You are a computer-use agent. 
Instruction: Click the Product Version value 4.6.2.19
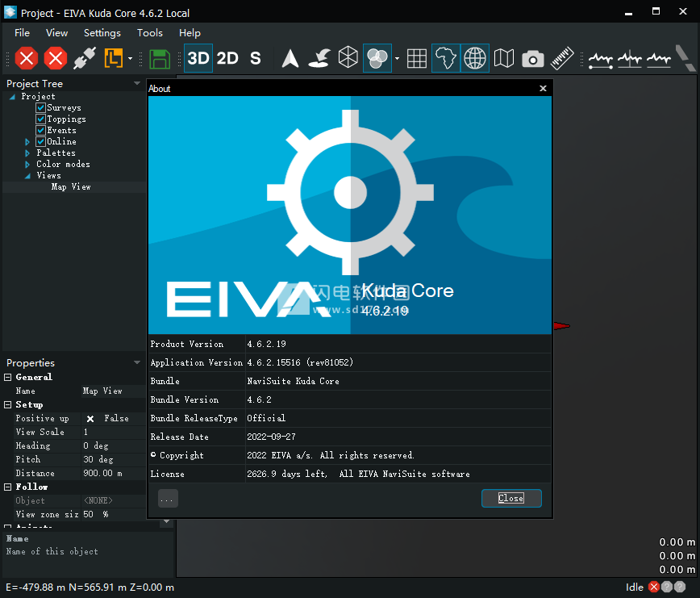point(266,345)
